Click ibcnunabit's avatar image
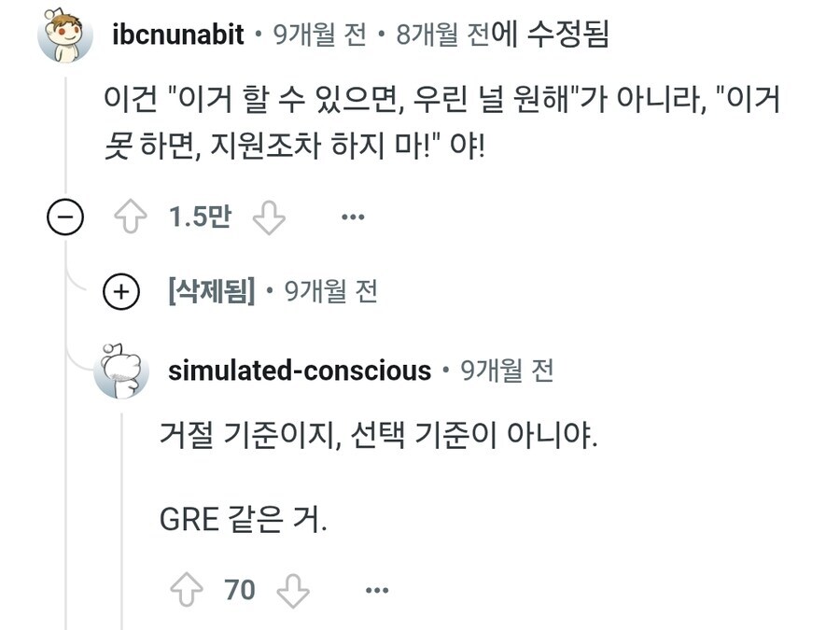 pyautogui.click(x=64, y=37)
